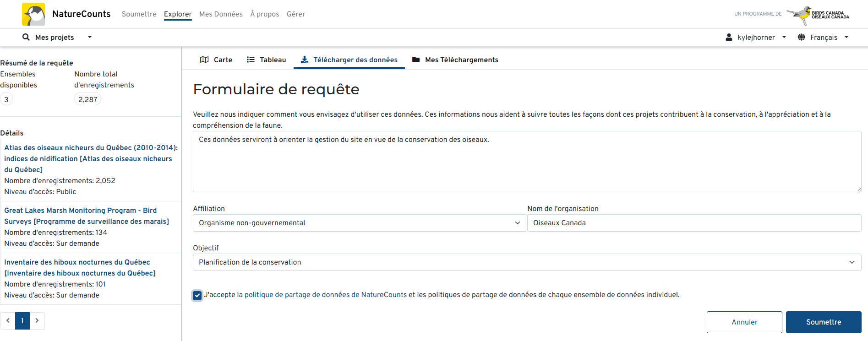Open the Mes Données menu
The image size is (868, 341).
tap(221, 14)
